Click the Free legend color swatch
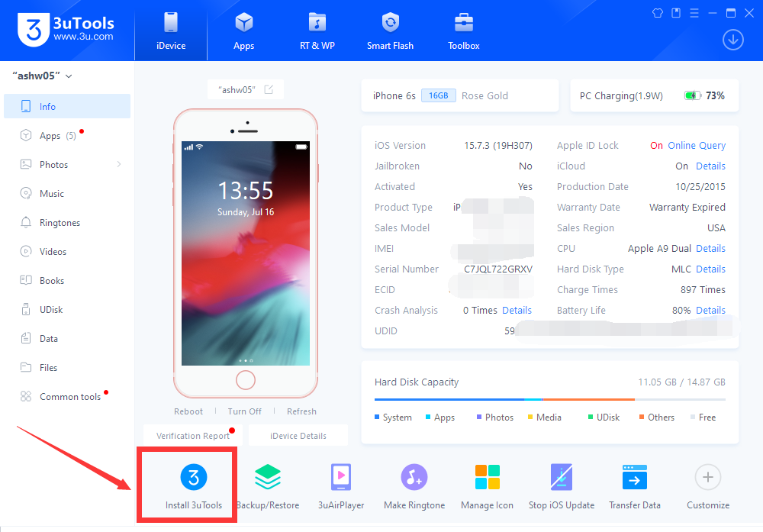763x532 pixels. (x=693, y=418)
